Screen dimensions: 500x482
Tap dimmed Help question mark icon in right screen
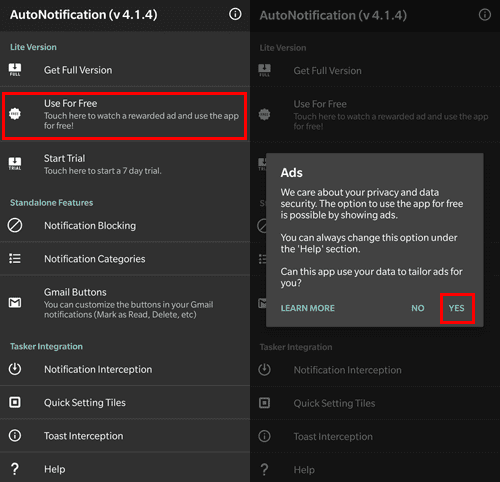(264, 470)
